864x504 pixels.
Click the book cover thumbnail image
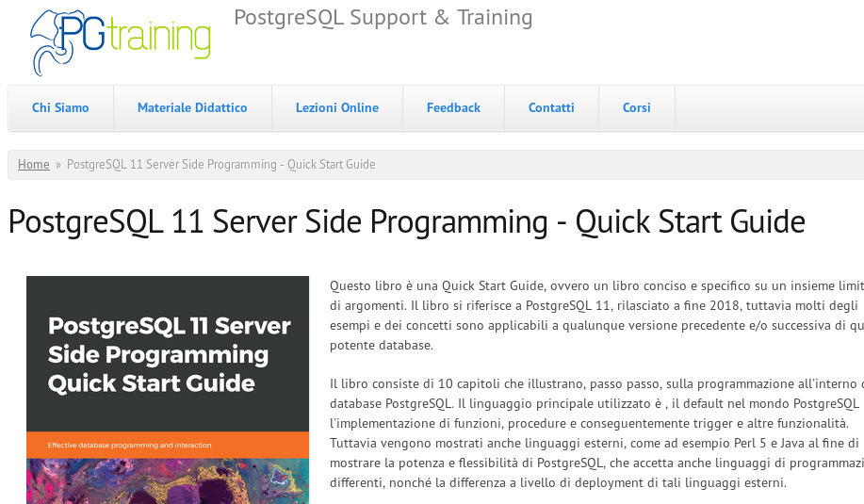[x=168, y=390]
